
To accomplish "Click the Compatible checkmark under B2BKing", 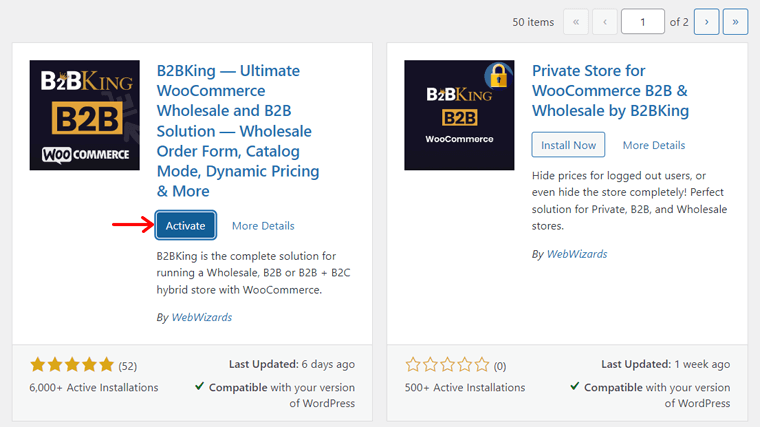I will click(200, 387).
